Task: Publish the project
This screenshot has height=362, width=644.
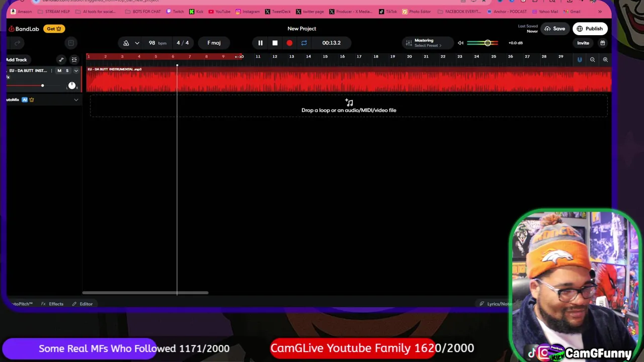Action: point(590,29)
